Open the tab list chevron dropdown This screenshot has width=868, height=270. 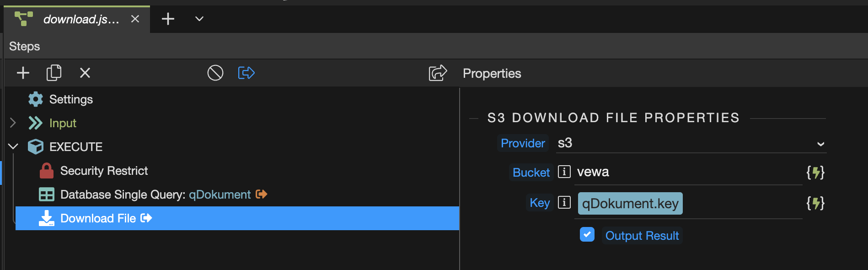pos(199,19)
